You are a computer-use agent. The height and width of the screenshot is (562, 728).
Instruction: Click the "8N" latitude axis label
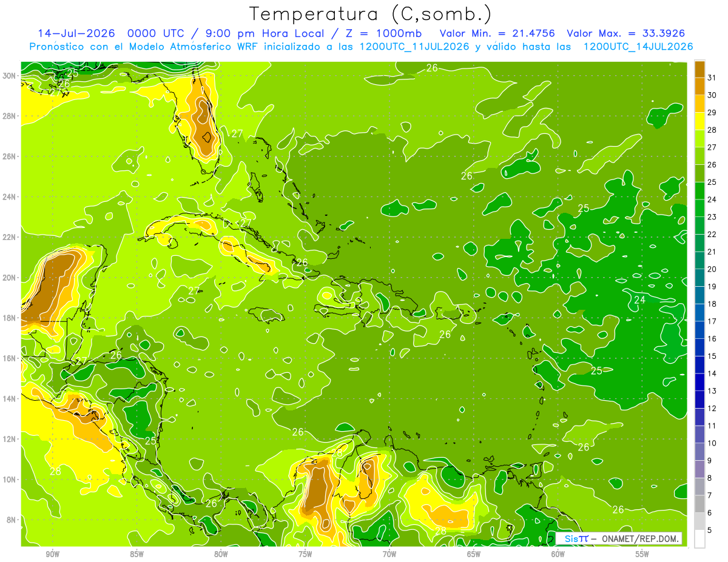12,520
